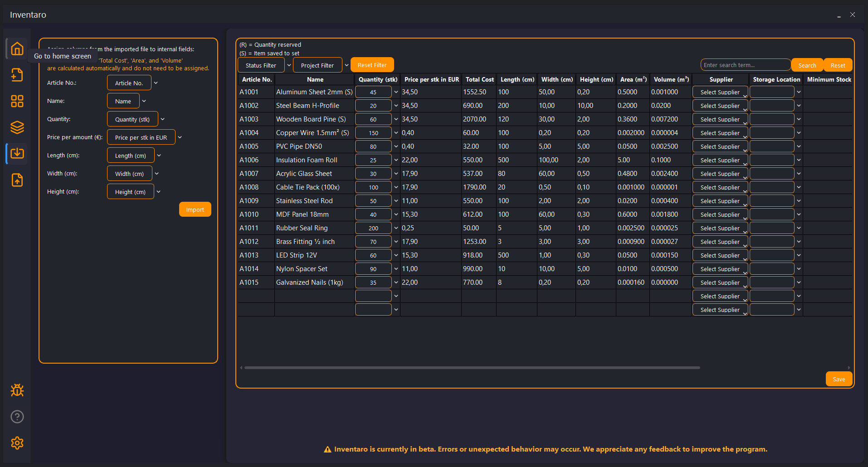The height and width of the screenshot is (467, 868).
Task: Open the grid overview icon in sidebar
Action: click(17, 101)
